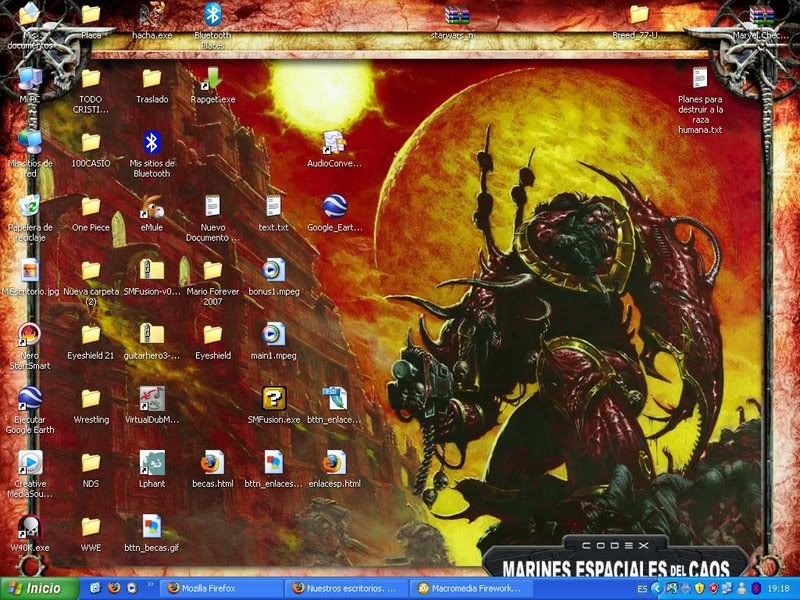
Task: Open the Google_Earth desktop icon
Action: [x=334, y=207]
